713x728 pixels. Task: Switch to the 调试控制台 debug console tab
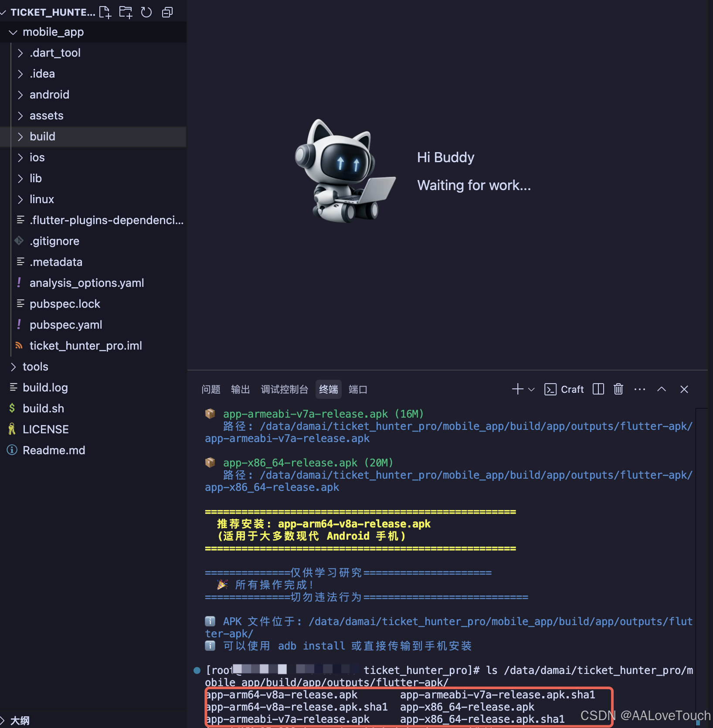coord(285,389)
